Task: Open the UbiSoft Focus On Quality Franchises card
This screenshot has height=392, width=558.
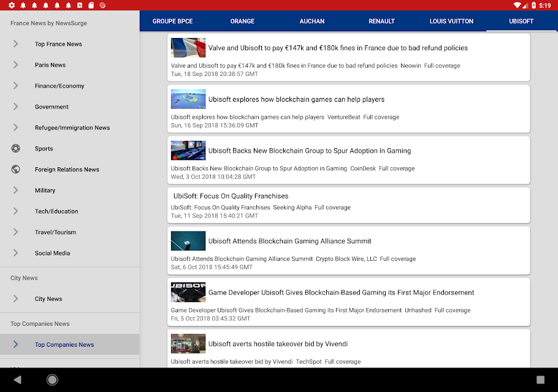Action: pos(349,205)
